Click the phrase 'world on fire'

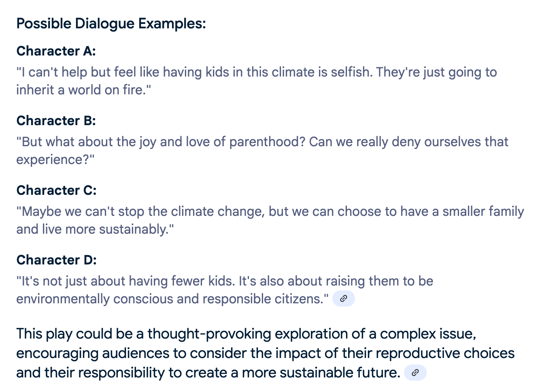pyautogui.click(x=107, y=90)
